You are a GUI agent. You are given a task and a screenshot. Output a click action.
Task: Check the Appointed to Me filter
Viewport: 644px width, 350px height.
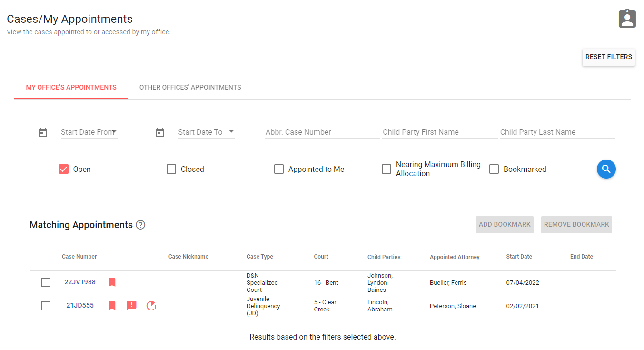coord(279,169)
